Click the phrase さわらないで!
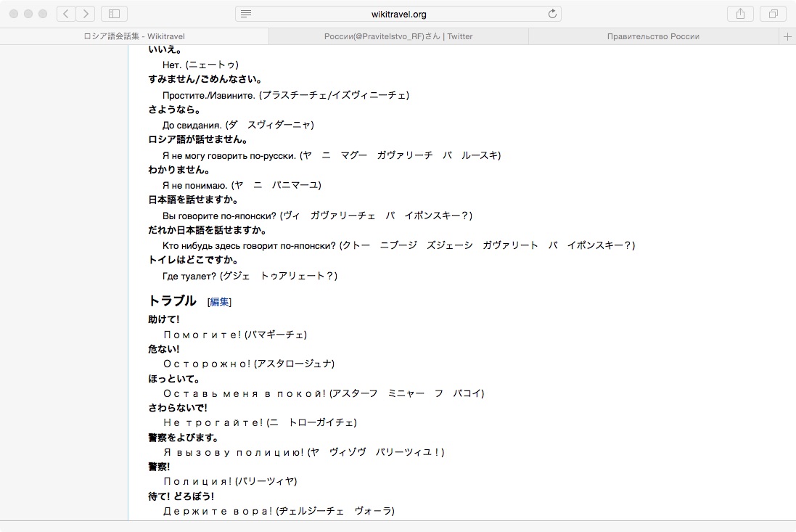Image resolution: width=796 pixels, height=532 pixels. [x=178, y=408]
